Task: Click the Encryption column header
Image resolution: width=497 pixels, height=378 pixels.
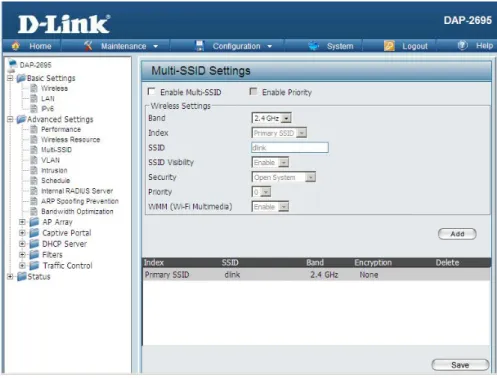Action: click(373, 263)
